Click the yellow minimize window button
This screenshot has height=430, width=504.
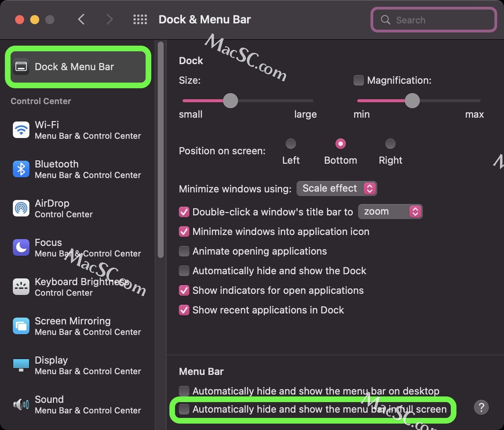point(35,20)
